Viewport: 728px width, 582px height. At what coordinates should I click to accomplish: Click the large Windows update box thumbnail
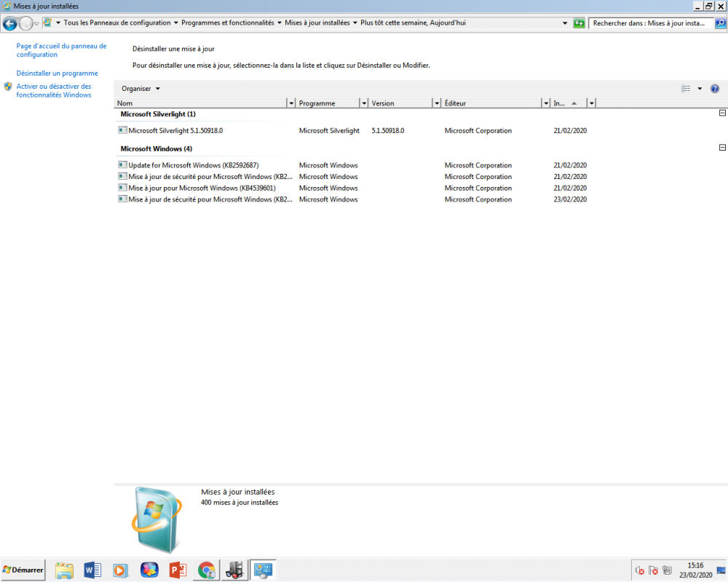(x=157, y=519)
